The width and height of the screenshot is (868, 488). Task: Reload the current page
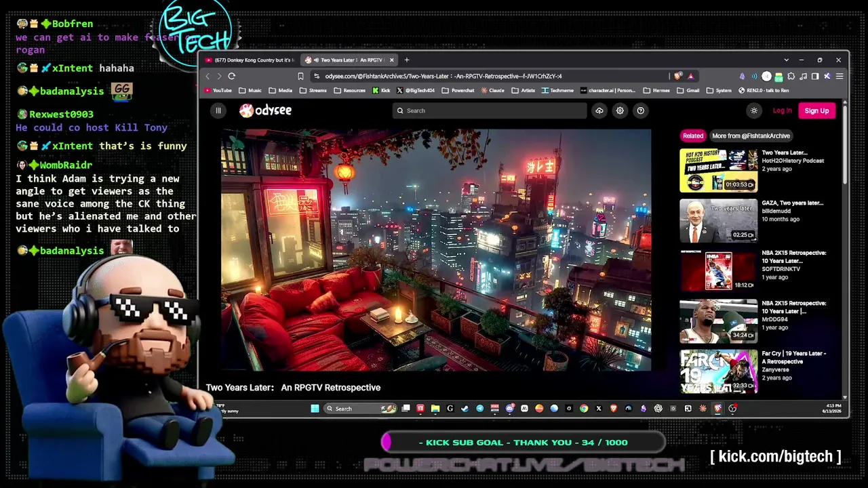pyautogui.click(x=231, y=76)
